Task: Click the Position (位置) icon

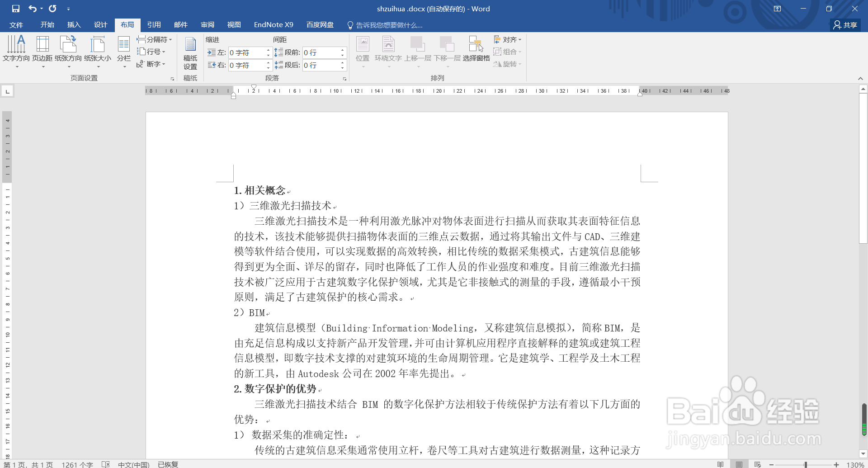Action: [363, 52]
